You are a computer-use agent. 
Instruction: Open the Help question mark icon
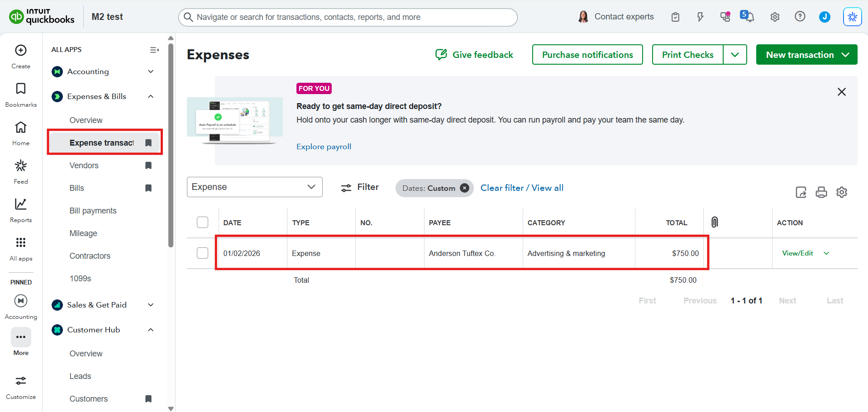point(800,17)
